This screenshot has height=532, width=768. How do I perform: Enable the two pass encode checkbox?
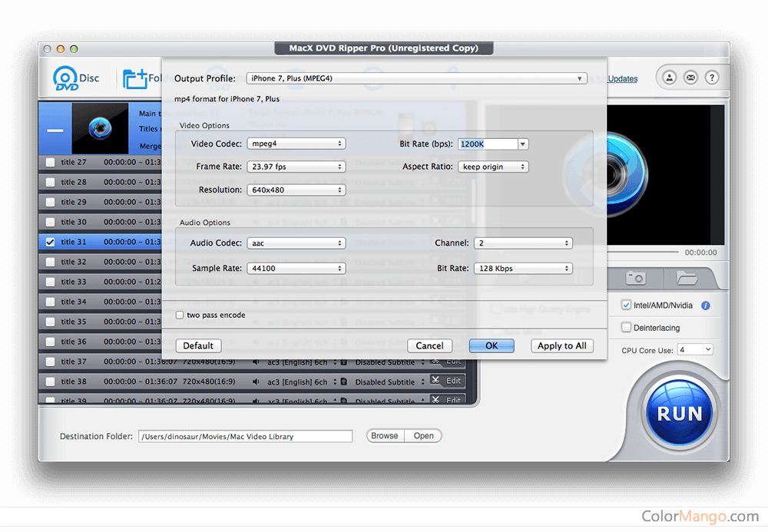(x=180, y=316)
